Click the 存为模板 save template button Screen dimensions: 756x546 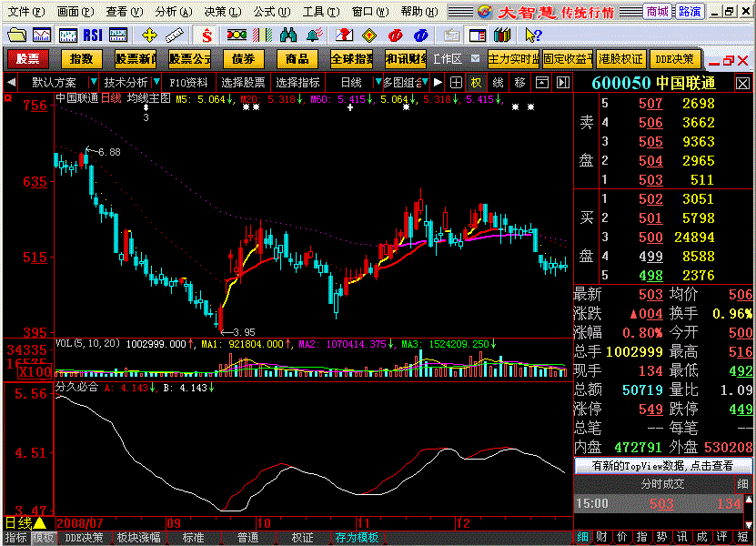click(357, 537)
